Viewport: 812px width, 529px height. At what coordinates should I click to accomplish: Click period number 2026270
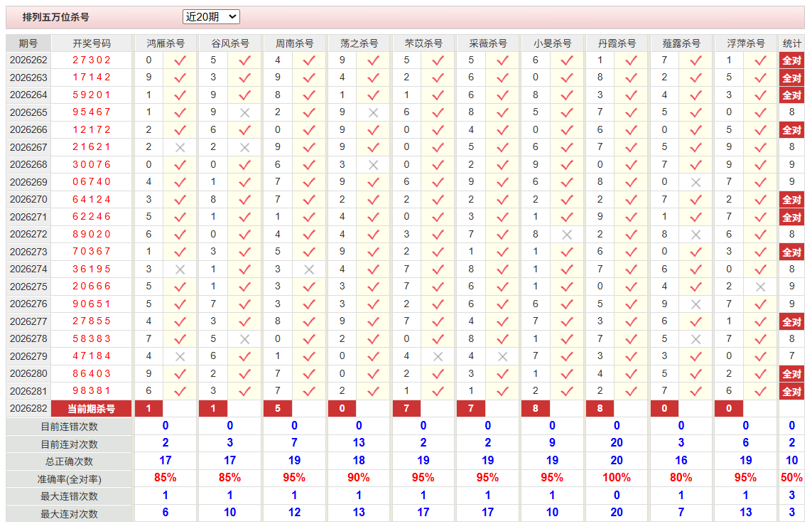pyautogui.click(x=28, y=200)
